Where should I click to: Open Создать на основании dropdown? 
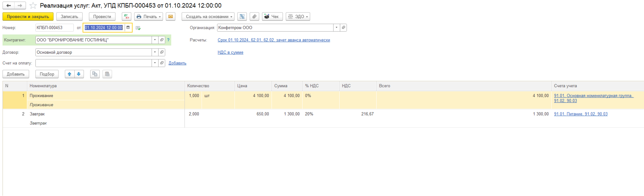coord(208,16)
